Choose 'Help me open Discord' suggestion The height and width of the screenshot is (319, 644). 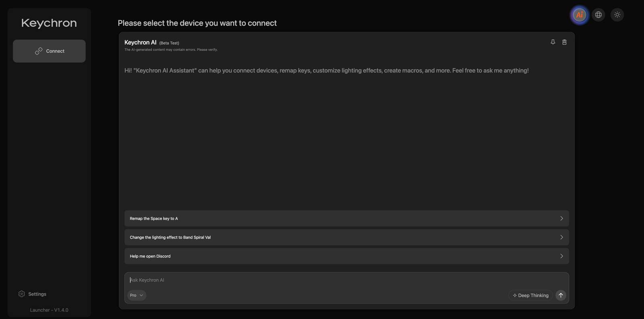click(x=347, y=256)
